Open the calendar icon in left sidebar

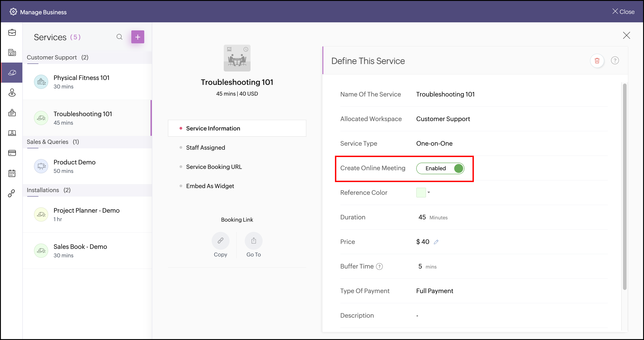[x=12, y=173]
